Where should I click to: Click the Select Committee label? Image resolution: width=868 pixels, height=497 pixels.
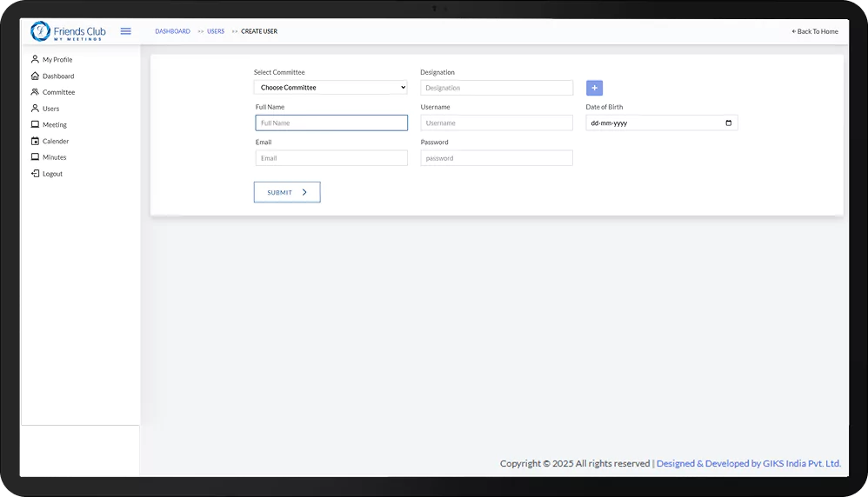click(x=279, y=72)
